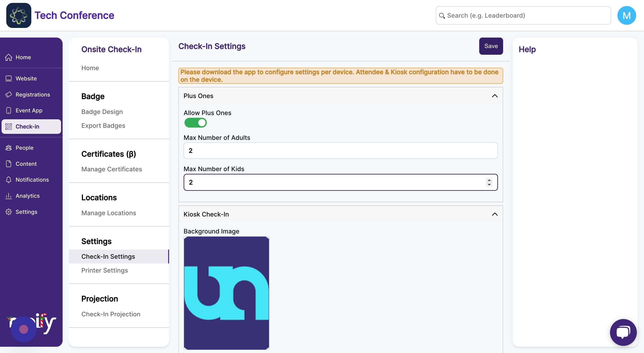Select the Registrations ticket icon
The image size is (644, 353).
coord(8,95)
